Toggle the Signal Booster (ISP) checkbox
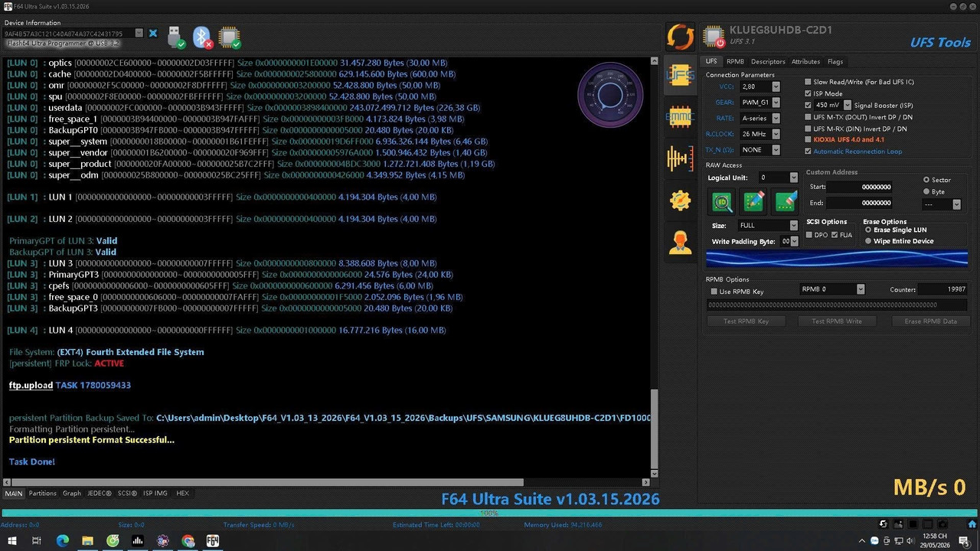980x551 pixels. [808, 105]
